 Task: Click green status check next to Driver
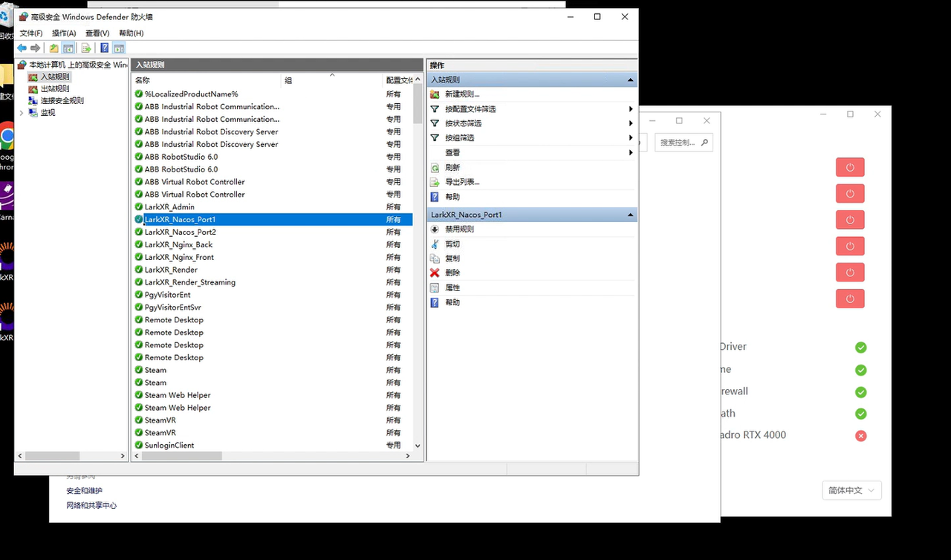[860, 347]
